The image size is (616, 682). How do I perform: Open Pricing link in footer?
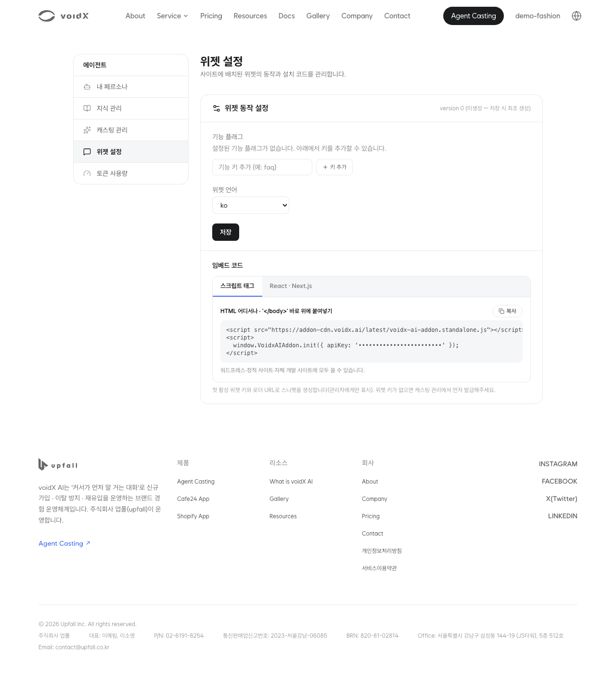pyautogui.click(x=371, y=516)
